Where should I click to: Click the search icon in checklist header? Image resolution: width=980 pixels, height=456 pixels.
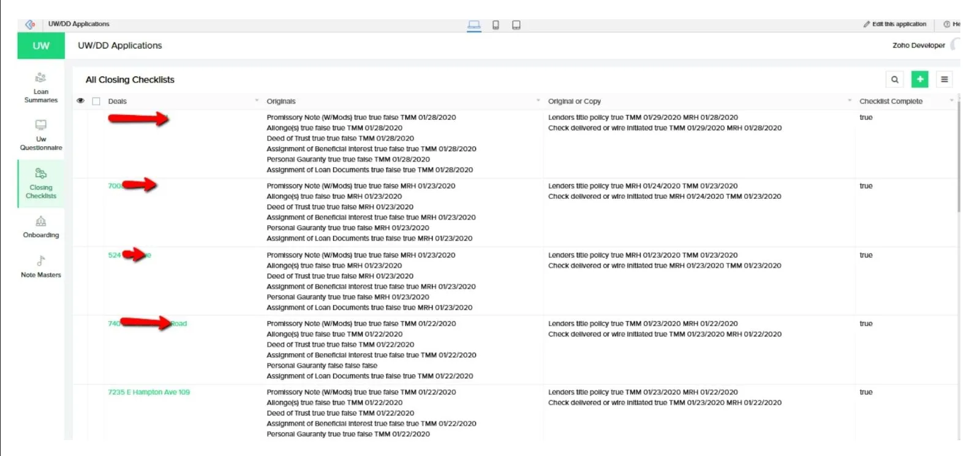[895, 80]
